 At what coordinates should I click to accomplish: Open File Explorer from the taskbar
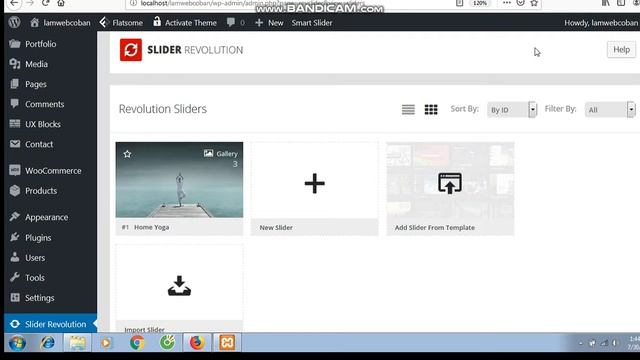coord(77,343)
